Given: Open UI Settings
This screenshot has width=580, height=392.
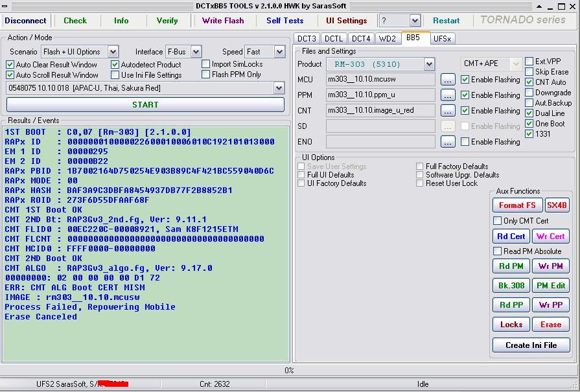Looking at the screenshot, I should click(346, 20).
